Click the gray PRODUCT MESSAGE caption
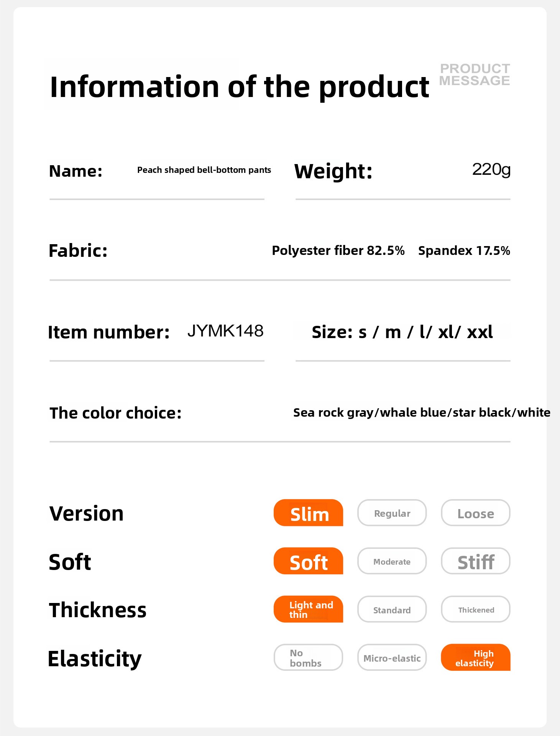The width and height of the screenshot is (560, 736). [475, 74]
